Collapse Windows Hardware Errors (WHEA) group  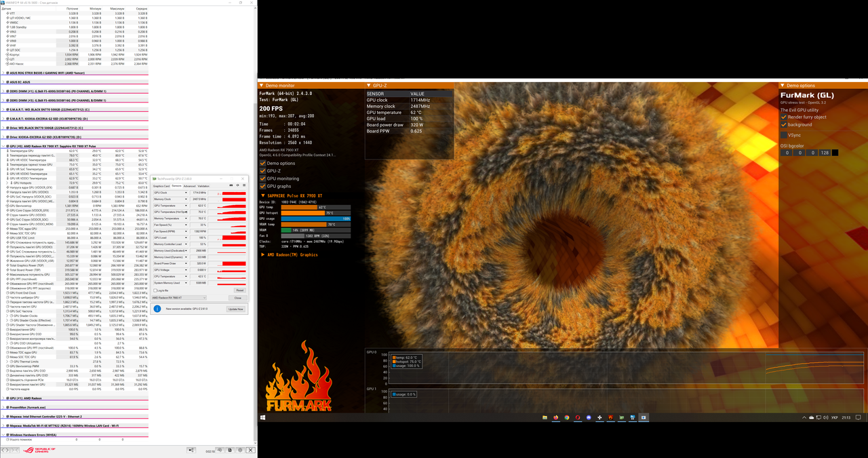click(3, 434)
